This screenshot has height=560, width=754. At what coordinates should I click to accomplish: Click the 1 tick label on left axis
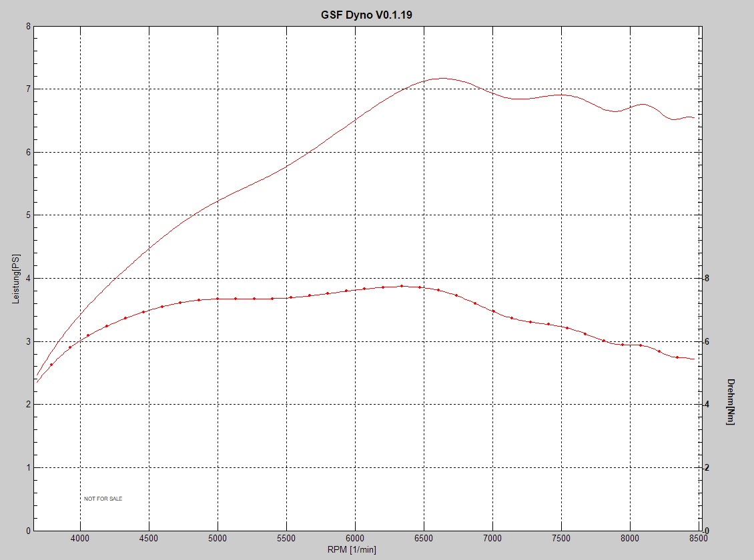pyautogui.click(x=27, y=467)
